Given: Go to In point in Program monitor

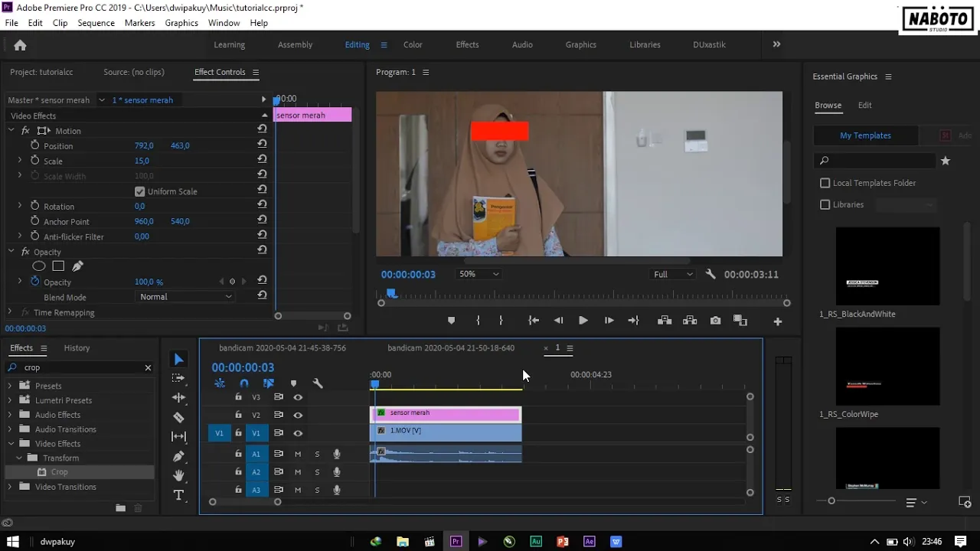Looking at the screenshot, I should click(534, 321).
